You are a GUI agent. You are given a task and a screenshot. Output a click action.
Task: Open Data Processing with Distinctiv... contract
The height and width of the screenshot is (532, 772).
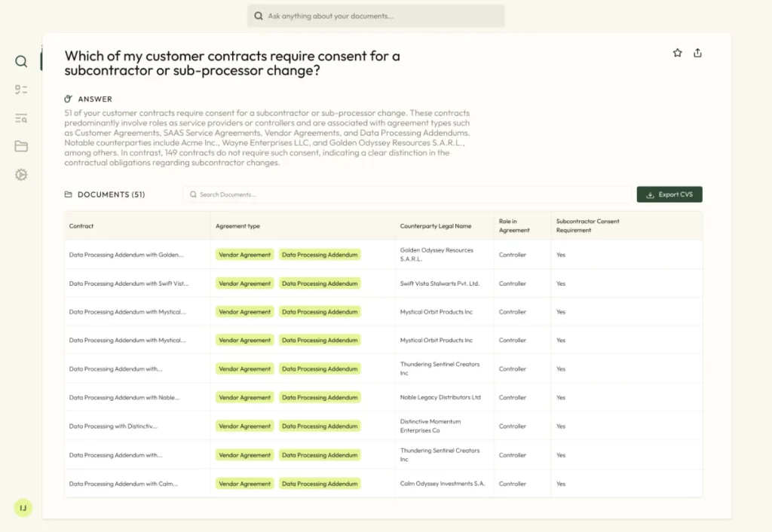113,427
